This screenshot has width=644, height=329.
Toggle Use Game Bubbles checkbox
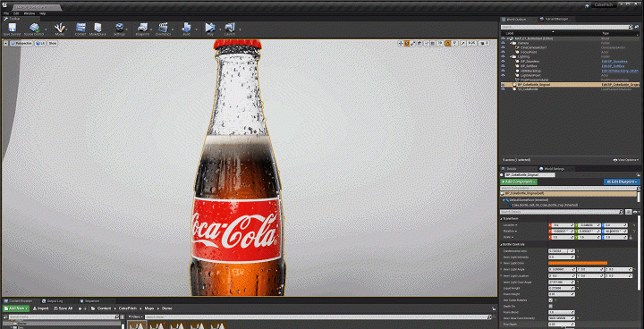click(x=550, y=300)
